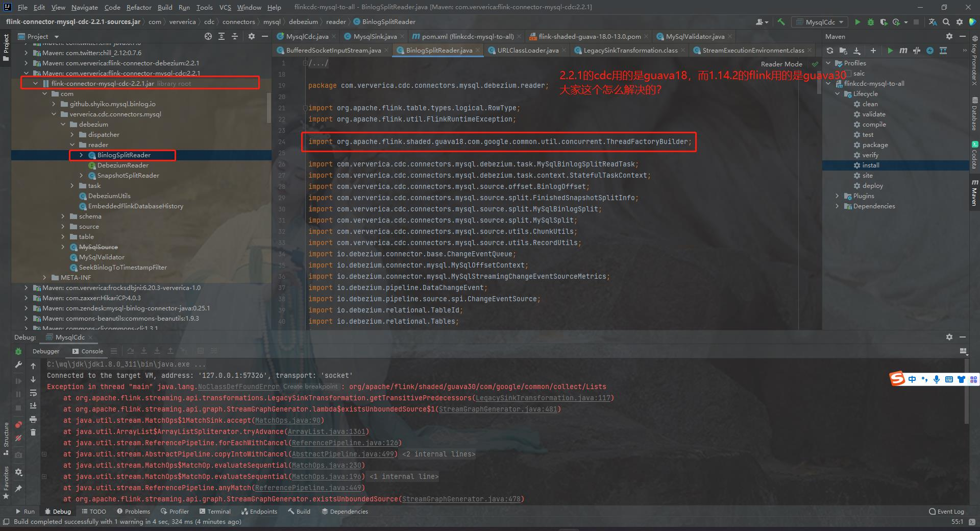This screenshot has width=980, height=531.
Task: Collapse the Lifecycle node in Maven
Action: tap(837, 94)
